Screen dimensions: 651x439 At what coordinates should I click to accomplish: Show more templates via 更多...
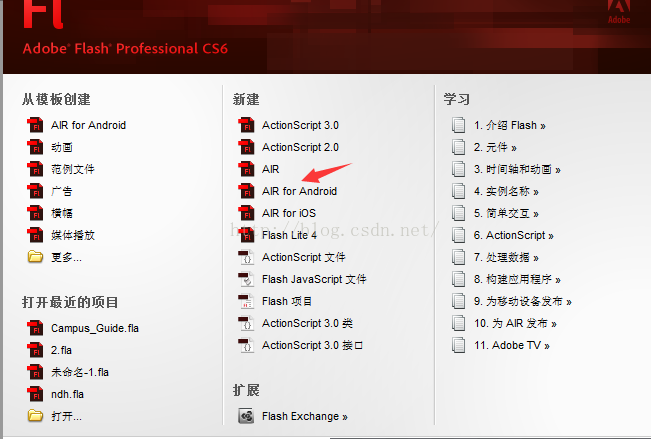[66, 257]
